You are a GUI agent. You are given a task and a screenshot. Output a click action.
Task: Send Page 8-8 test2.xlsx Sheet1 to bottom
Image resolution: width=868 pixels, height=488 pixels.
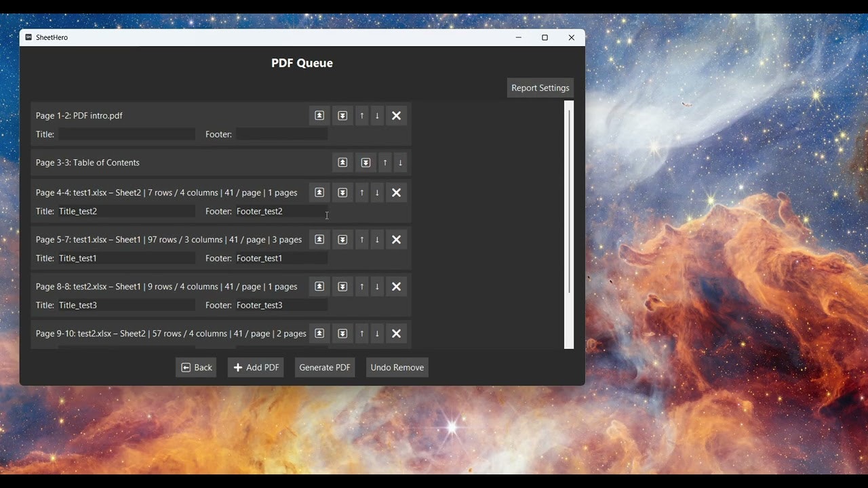point(342,287)
